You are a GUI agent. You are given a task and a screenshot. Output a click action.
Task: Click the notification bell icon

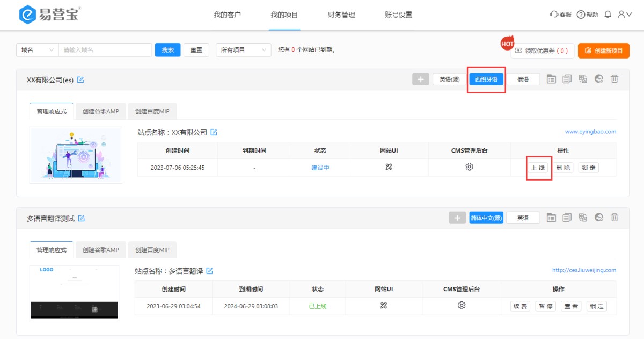pyautogui.click(x=608, y=15)
